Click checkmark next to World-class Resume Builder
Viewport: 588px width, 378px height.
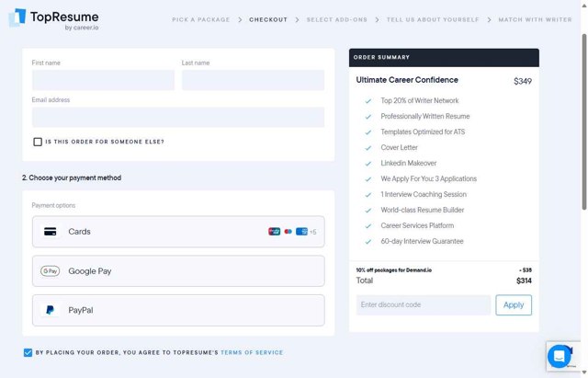[x=368, y=211]
